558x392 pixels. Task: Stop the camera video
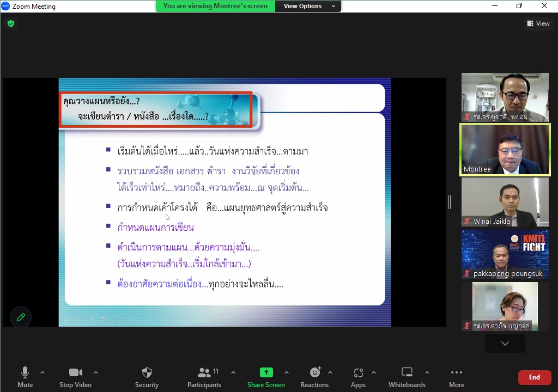click(75, 377)
